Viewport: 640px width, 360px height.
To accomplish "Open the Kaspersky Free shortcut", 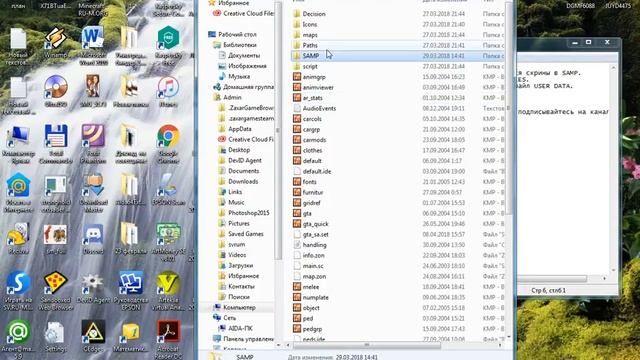I will (x=168, y=46).
